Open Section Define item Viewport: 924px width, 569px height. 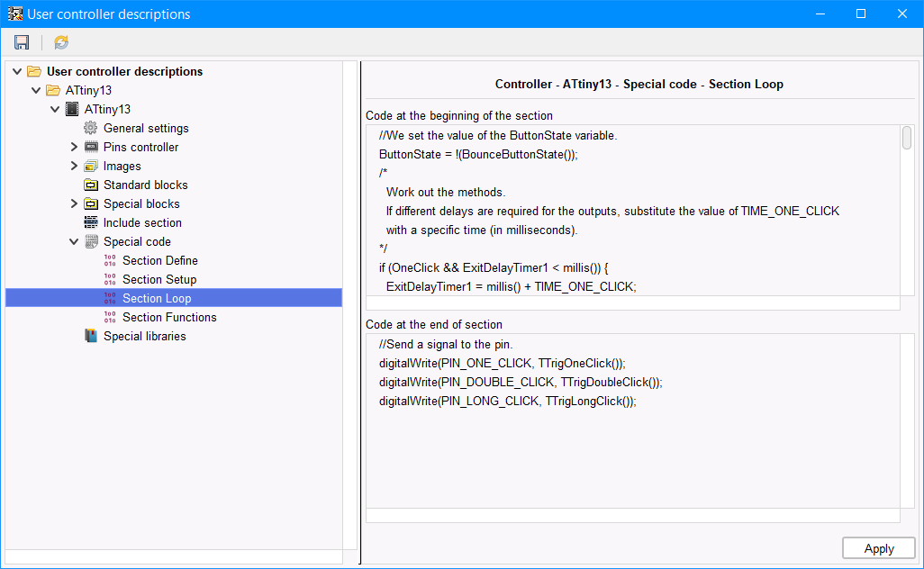pos(160,260)
